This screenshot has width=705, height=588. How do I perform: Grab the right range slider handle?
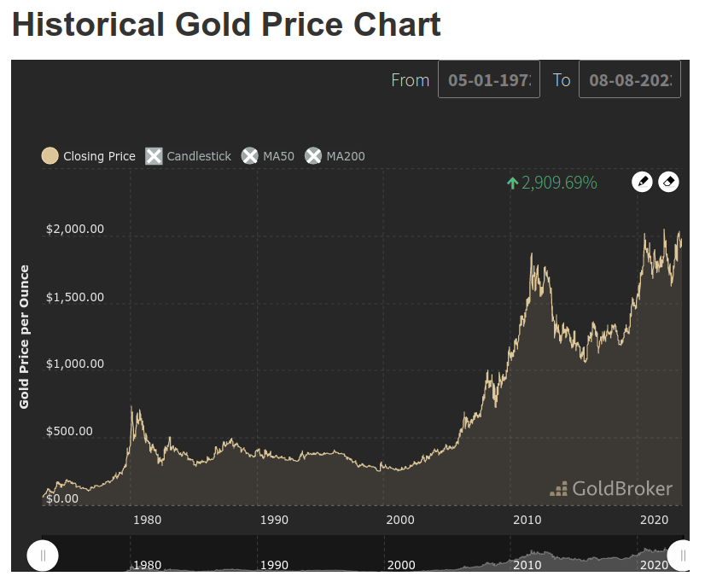[x=681, y=556]
